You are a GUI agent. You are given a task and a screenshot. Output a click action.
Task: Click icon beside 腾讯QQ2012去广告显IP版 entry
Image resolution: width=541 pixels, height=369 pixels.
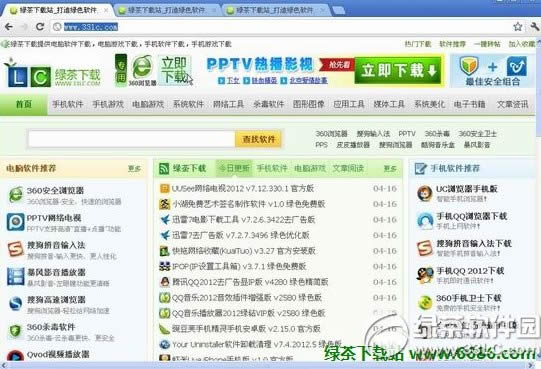point(165,282)
